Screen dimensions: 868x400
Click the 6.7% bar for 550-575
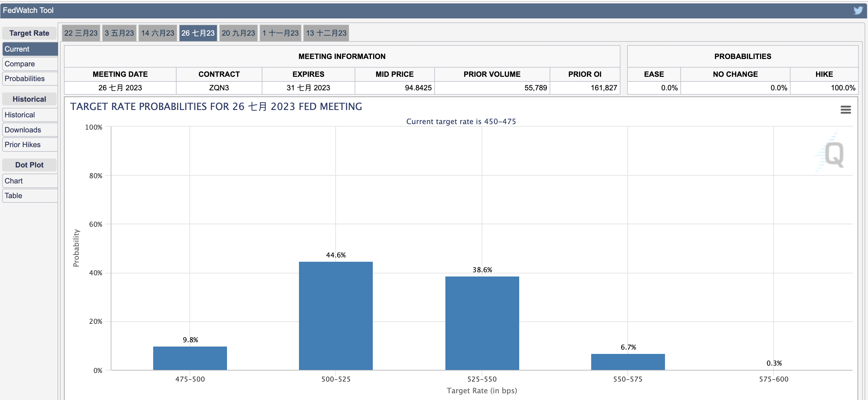click(x=628, y=362)
